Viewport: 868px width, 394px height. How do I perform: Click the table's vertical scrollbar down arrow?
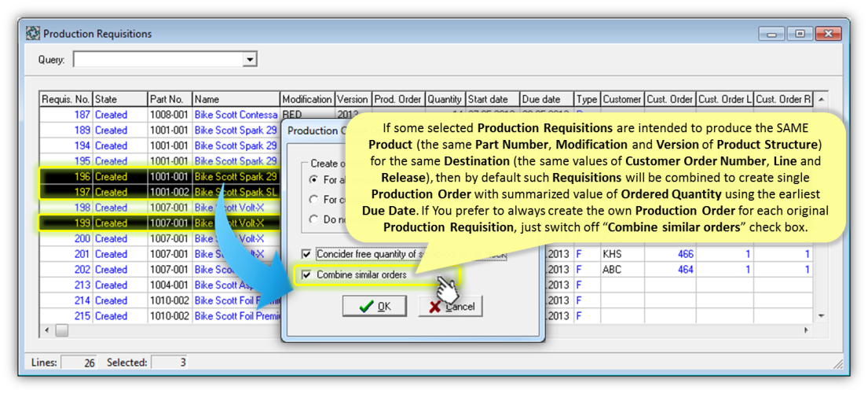[821, 316]
